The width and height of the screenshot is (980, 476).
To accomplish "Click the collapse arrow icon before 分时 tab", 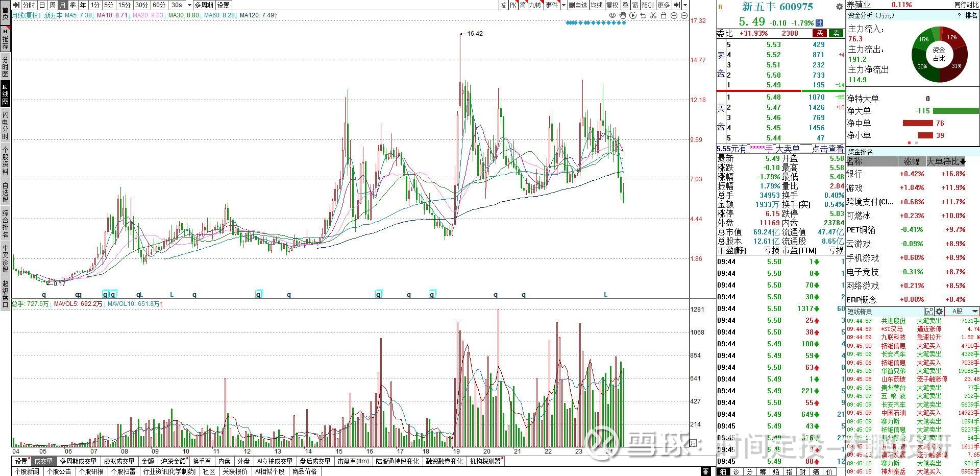I will pos(16,5).
